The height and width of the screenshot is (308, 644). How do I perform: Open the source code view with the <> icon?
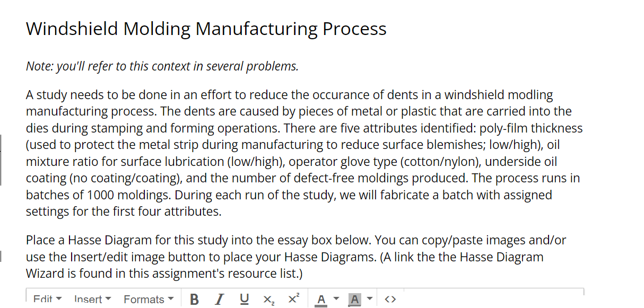[390, 298]
